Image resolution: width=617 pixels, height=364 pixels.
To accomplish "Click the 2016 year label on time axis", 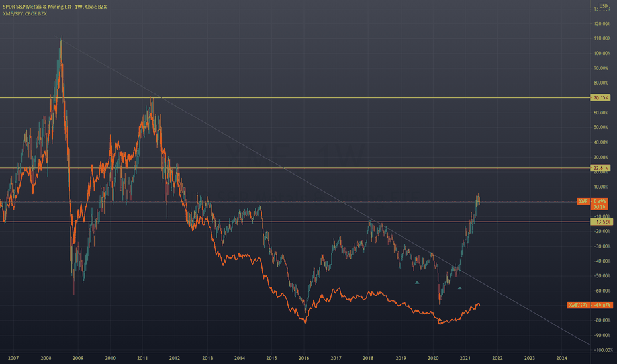I will coord(304,358).
